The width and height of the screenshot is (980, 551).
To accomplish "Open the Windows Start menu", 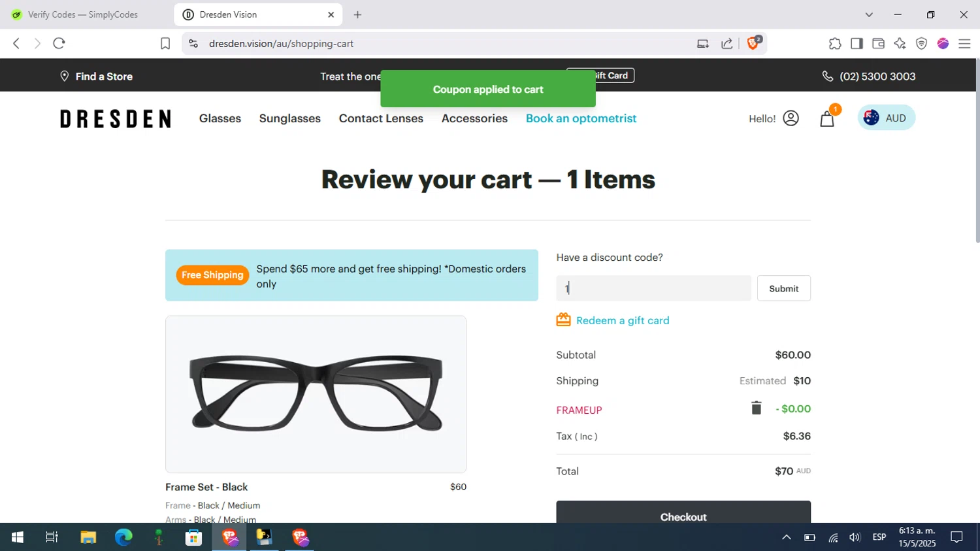I will 18,537.
